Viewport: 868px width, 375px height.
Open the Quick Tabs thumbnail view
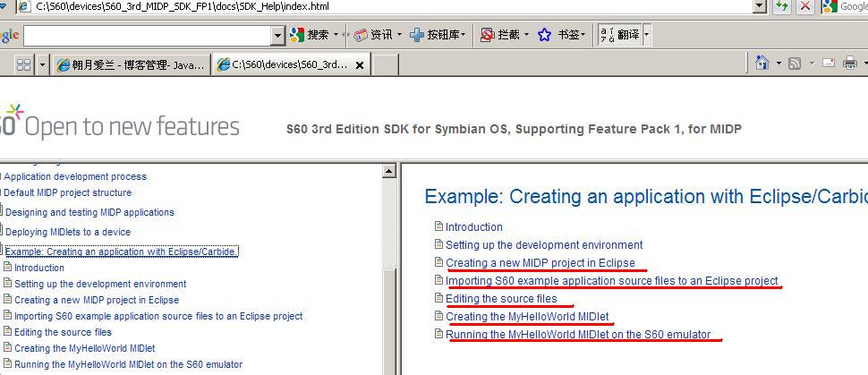[24, 64]
